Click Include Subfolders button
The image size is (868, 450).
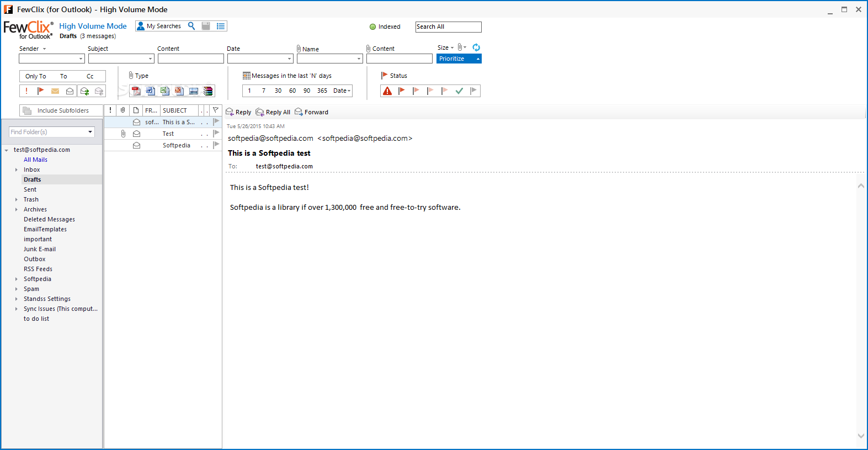click(x=61, y=110)
